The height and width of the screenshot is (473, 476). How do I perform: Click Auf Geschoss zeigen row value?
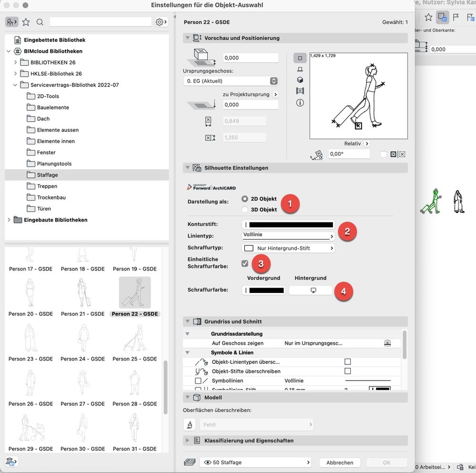tap(313, 343)
